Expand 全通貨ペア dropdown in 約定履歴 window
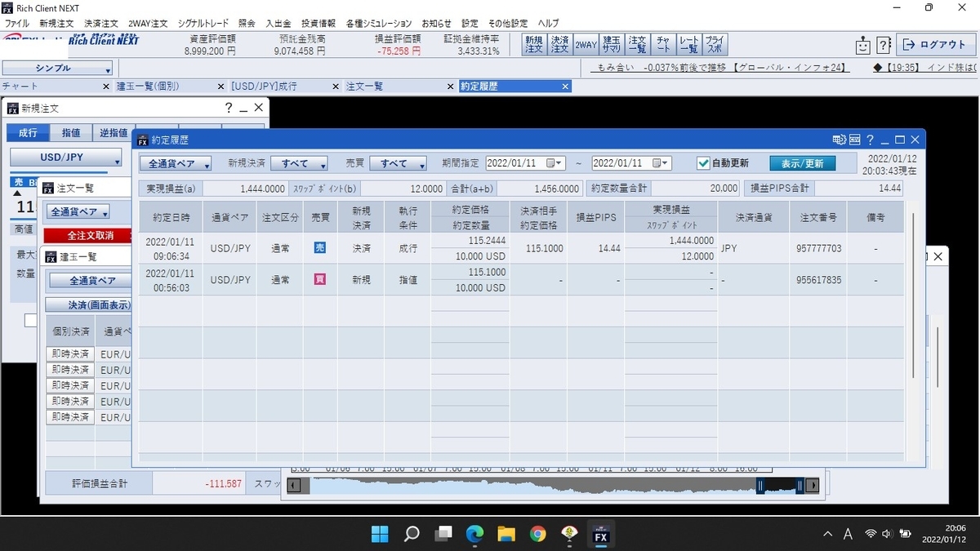 [x=175, y=163]
